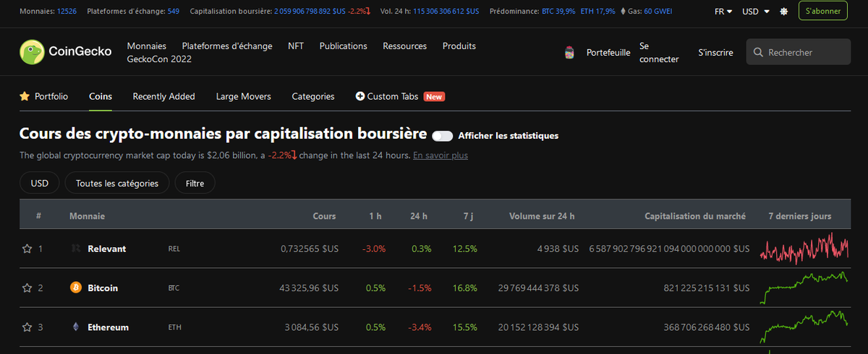Click the search magnifier icon

[x=758, y=53]
